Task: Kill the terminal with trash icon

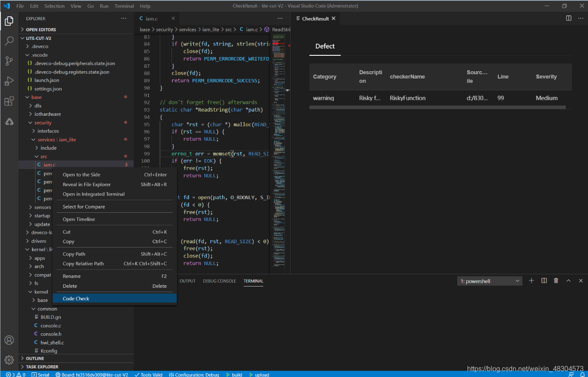Action: (556, 281)
